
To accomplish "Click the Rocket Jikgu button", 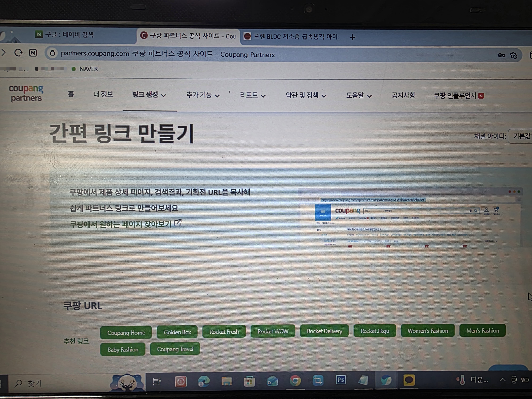I will 375,331.
